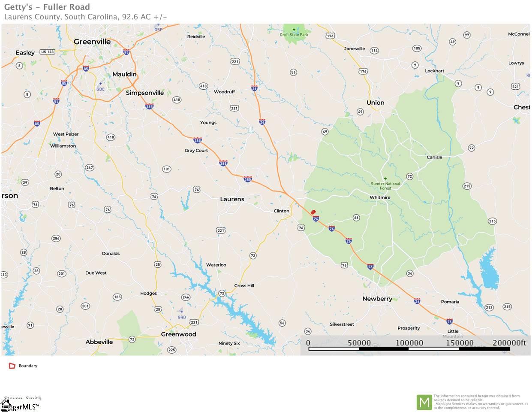The width and height of the screenshot is (532, 412).
Task: Click the Croft State Park tree icon
Action: pos(294,30)
